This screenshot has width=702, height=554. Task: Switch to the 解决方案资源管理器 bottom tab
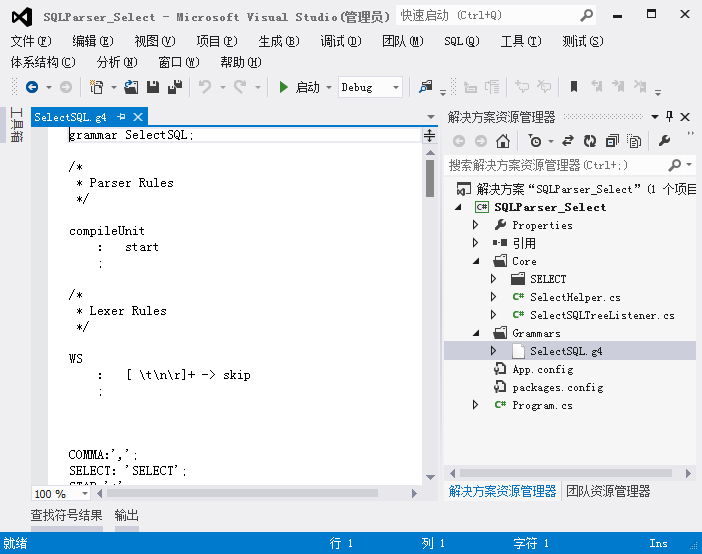pyautogui.click(x=502, y=491)
